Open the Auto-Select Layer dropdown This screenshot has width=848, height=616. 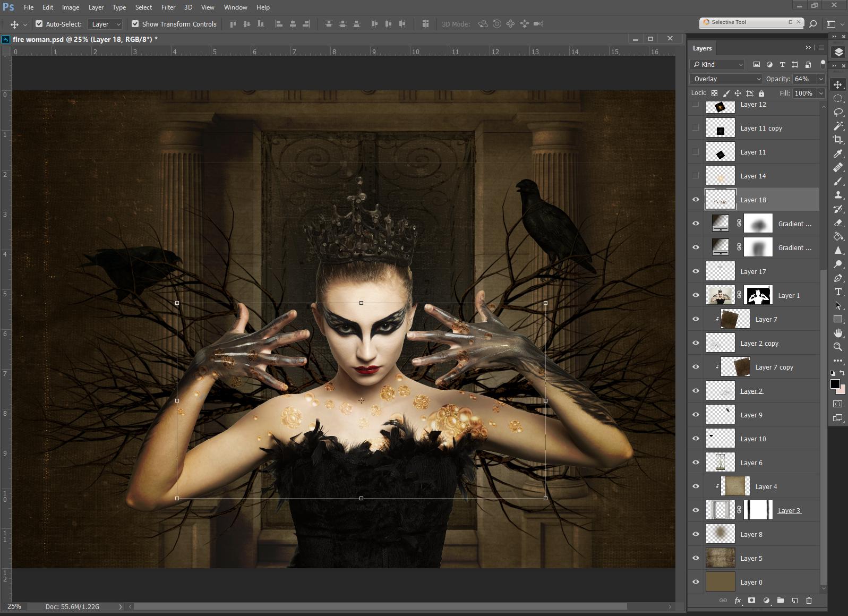tap(105, 24)
